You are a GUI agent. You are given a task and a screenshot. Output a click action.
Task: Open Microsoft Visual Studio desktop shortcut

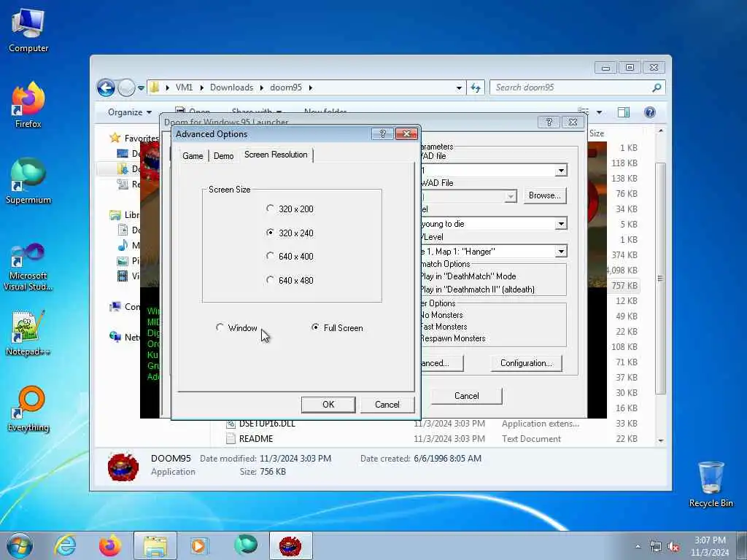28,268
